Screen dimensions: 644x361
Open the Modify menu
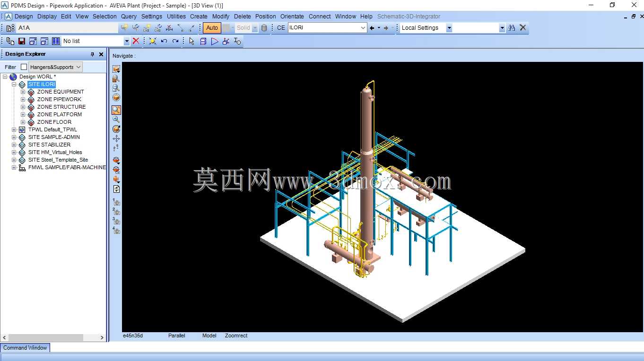pyautogui.click(x=221, y=17)
